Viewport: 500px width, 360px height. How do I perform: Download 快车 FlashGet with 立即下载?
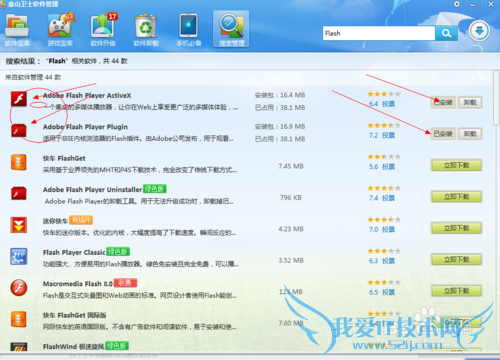pyautogui.click(x=456, y=165)
